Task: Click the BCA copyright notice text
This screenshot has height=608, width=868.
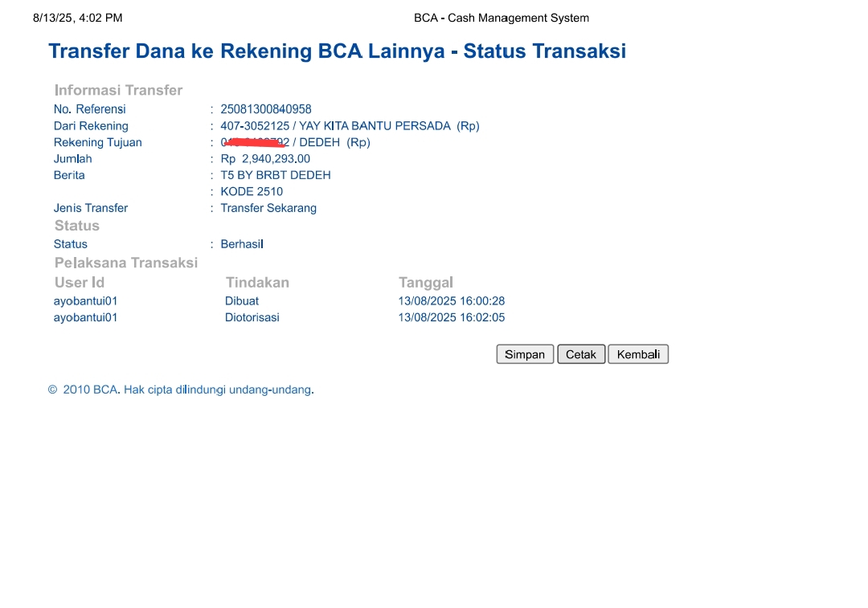Action: [181, 390]
